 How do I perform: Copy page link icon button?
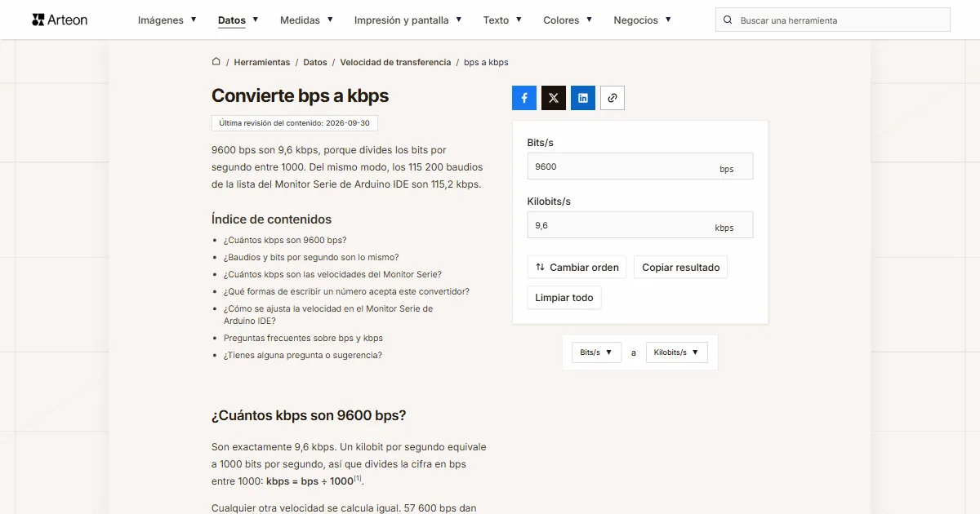[612, 98]
